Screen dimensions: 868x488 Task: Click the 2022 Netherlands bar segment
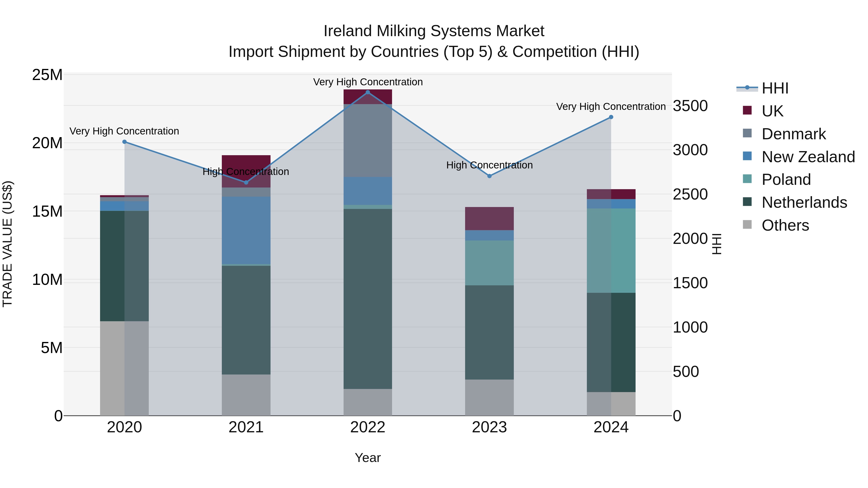368,299
